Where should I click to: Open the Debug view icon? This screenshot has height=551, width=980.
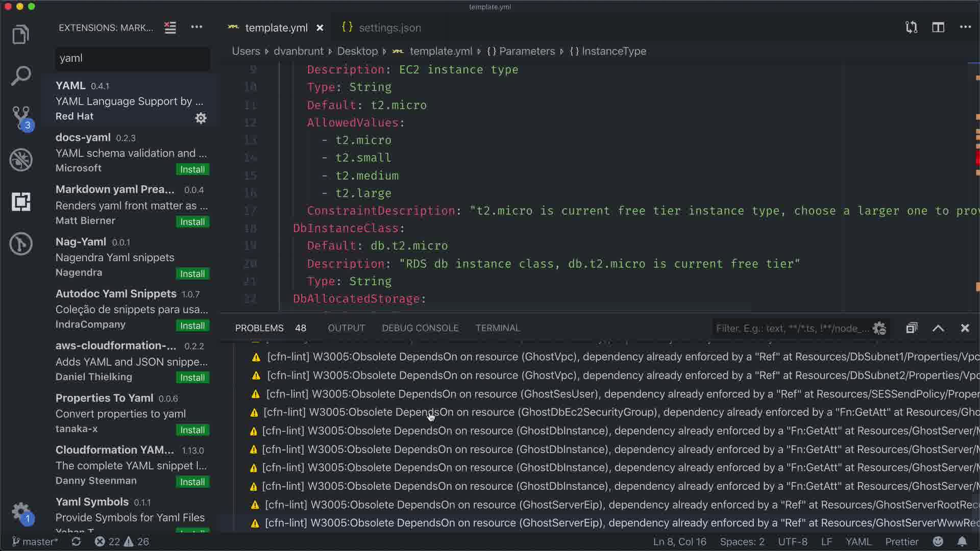[21, 160]
